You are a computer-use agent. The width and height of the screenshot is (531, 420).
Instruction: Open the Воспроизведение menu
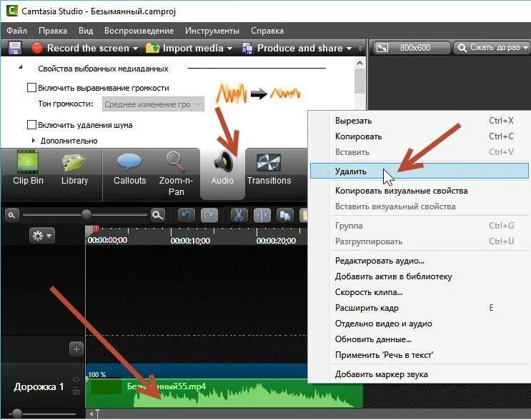click(139, 31)
